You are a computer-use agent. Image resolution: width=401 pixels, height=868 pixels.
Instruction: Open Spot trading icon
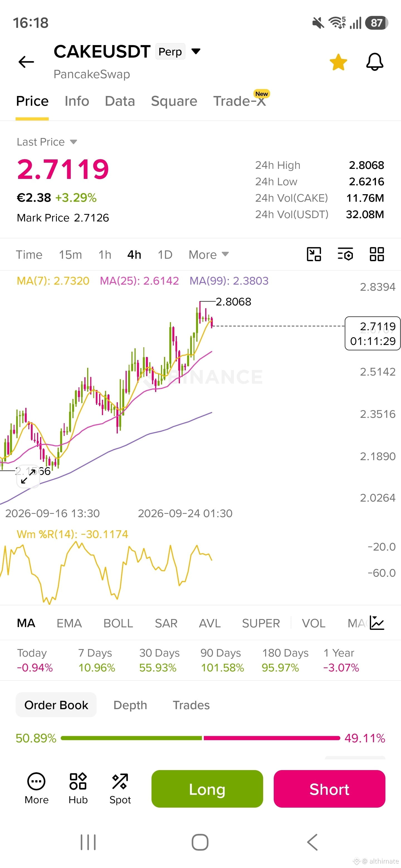[x=120, y=789]
